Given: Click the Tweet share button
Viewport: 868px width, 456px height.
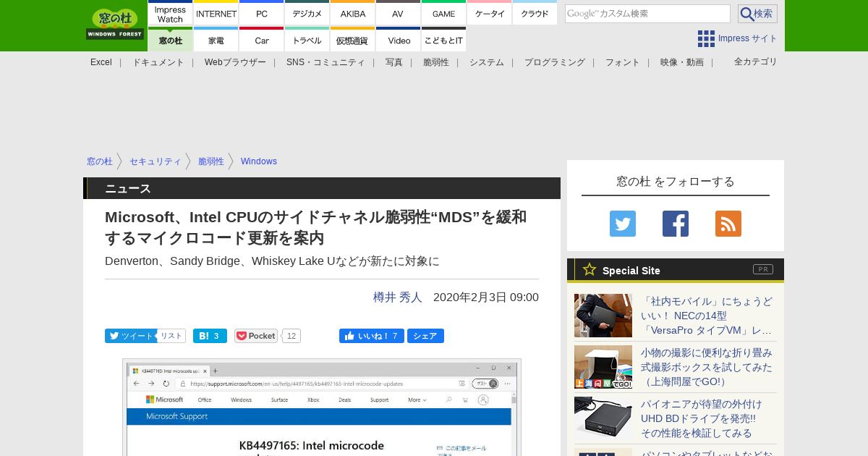Looking at the screenshot, I should click(x=130, y=336).
